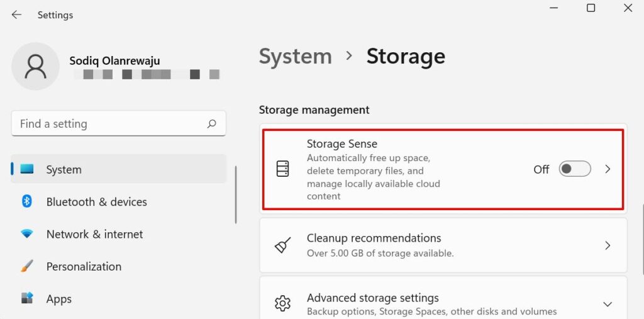Click the Cleanup recommendations broom icon
644x319 pixels.
coord(283,245)
